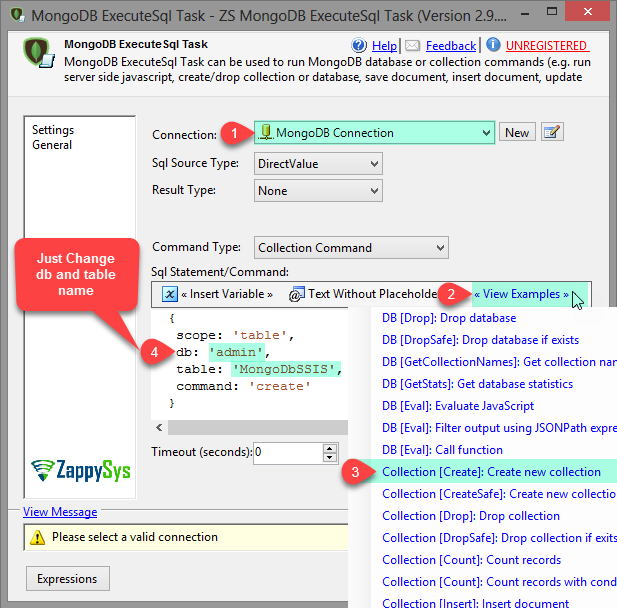Choose Collection [DropSafe] example

point(499,538)
